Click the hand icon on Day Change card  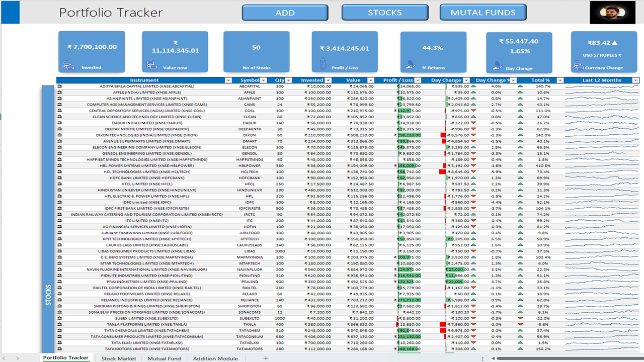pyautogui.click(x=497, y=65)
